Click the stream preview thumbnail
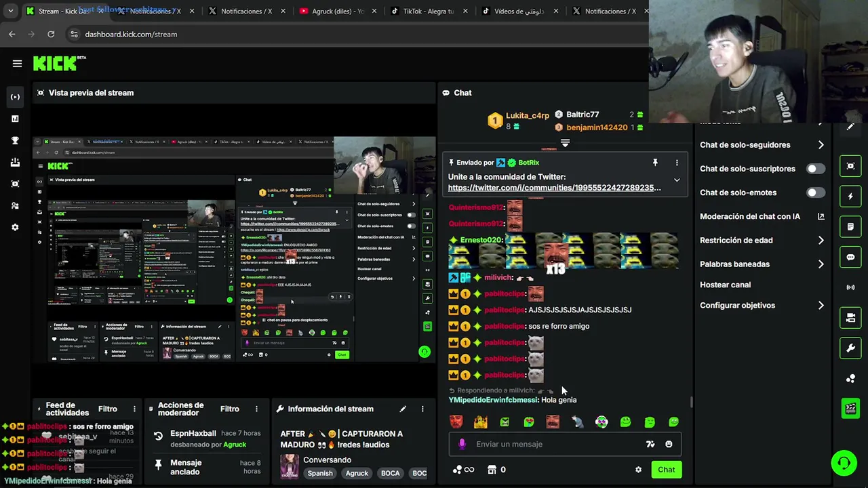The width and height of the screenshot is (868, 488). point(235,249)
